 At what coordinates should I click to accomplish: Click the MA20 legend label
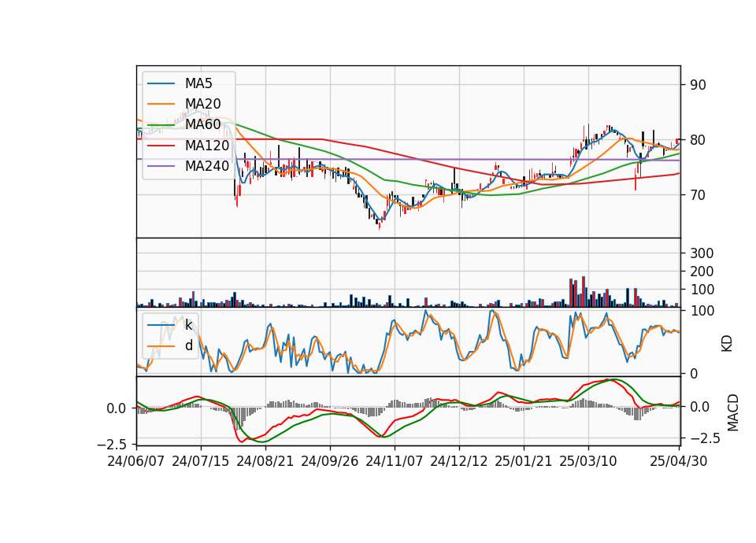pyautogui.click(x=202, y=104)
